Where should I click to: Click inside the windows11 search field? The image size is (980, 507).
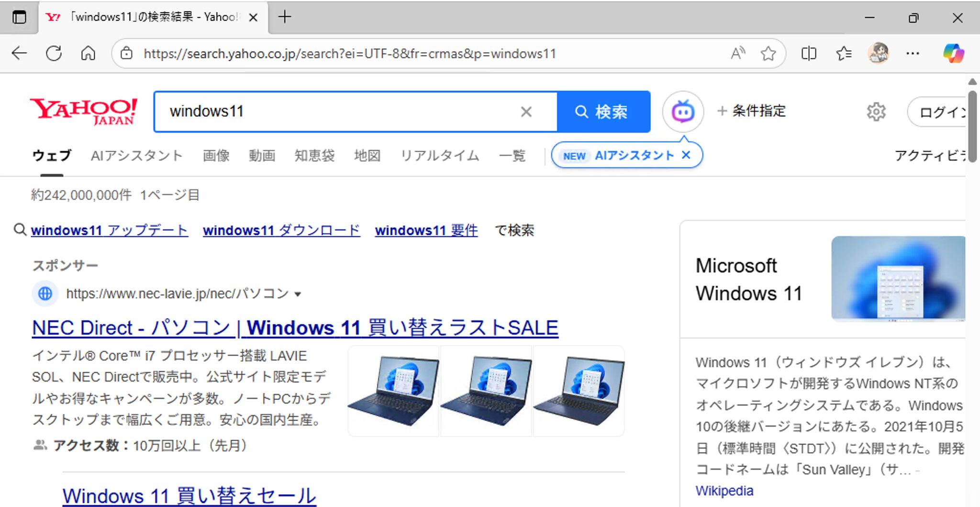pyautogui.click(x=335, y=111)
